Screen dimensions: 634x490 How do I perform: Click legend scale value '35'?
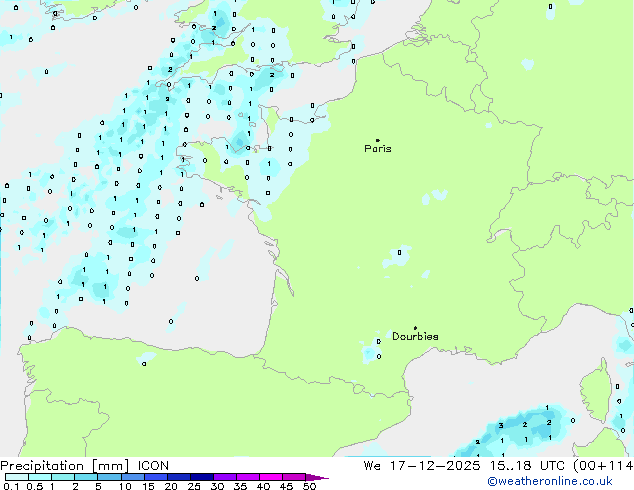(x=240, y=486)
